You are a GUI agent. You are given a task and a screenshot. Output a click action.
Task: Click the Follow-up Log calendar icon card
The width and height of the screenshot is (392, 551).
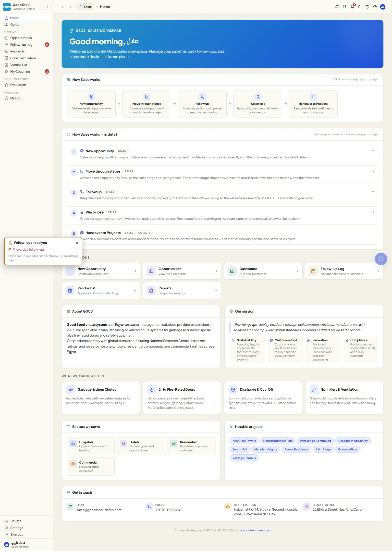pyautogui.click(x=313, y=271)
